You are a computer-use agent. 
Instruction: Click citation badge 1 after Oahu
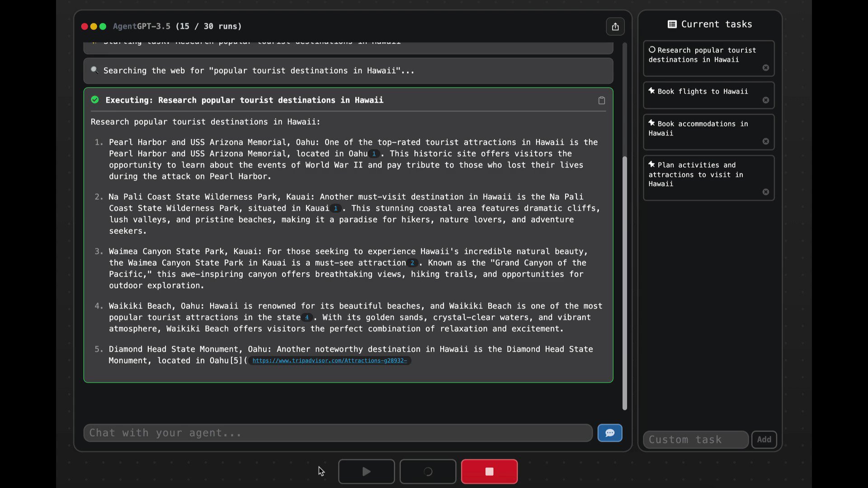pos(374,154)
